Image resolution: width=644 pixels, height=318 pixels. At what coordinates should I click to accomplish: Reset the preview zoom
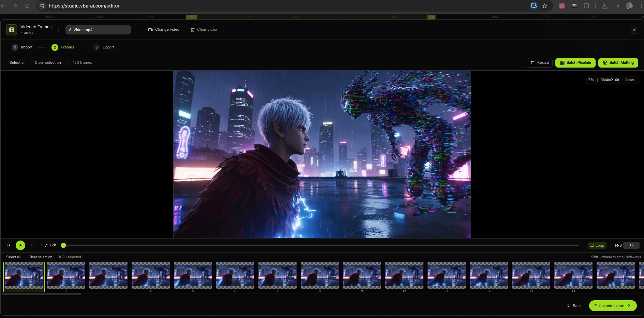click(x=629, y=80)
